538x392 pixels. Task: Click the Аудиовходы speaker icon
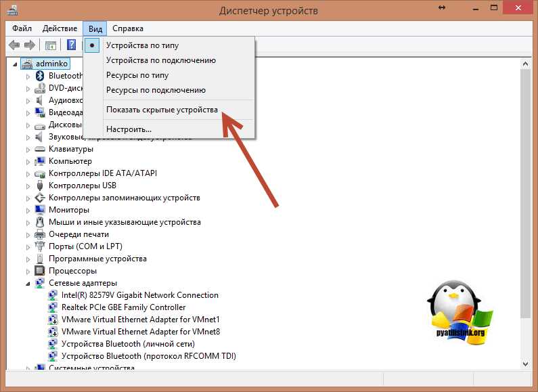39,100
